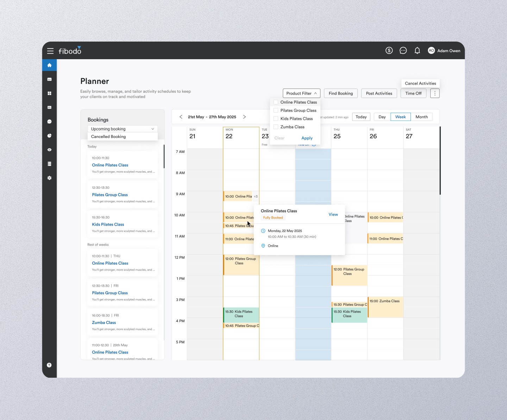This screenshot has height=420, width=507.
Task: Click the 21st May - 27th May 2025 date range
Action: [212, 117]
